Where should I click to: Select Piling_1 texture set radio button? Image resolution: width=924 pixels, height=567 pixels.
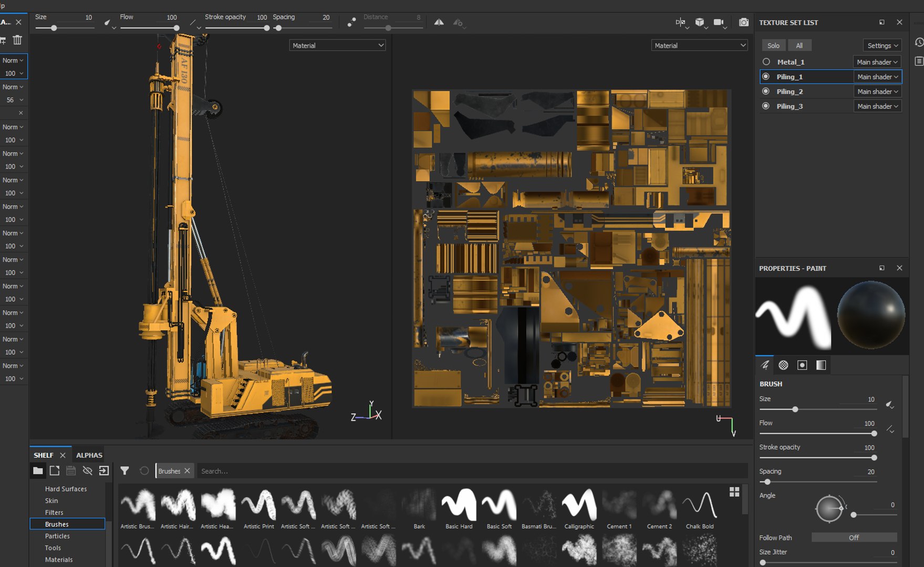[766, 76]
